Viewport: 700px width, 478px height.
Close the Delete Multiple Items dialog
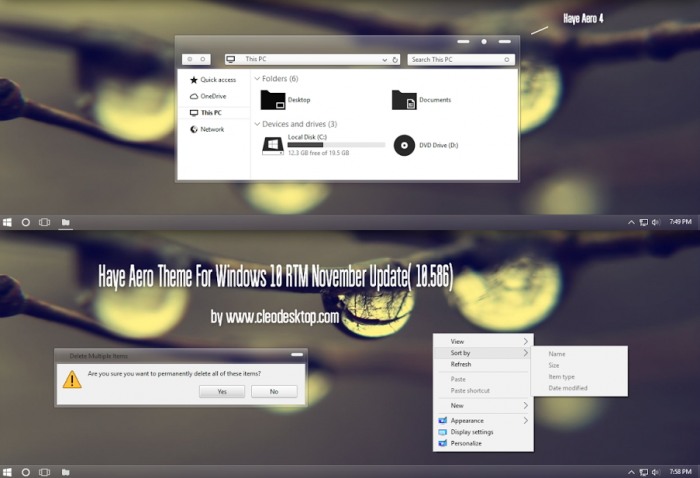[x=297, y=355]
